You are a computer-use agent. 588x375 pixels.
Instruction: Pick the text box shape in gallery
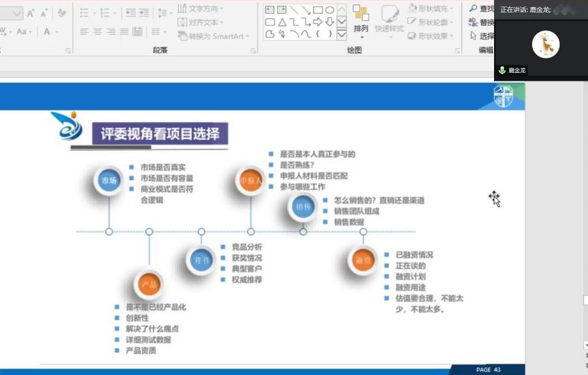point(269,10)
